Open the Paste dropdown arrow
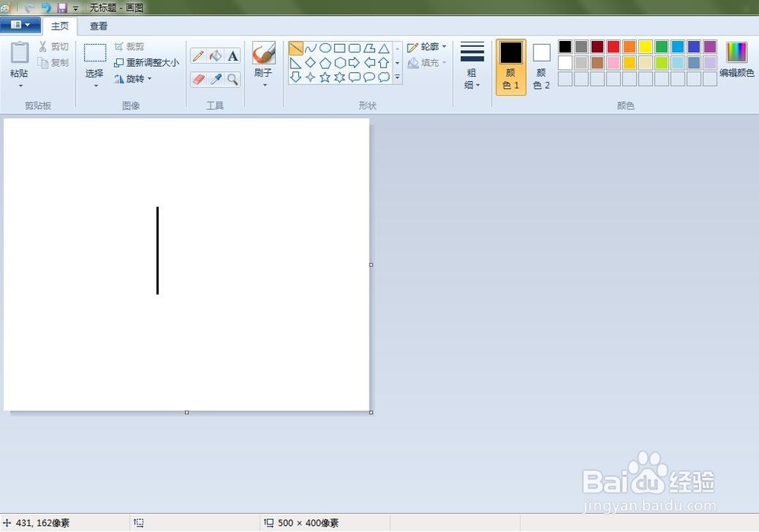This screenshot has width=759, height=532. point(20,86)
